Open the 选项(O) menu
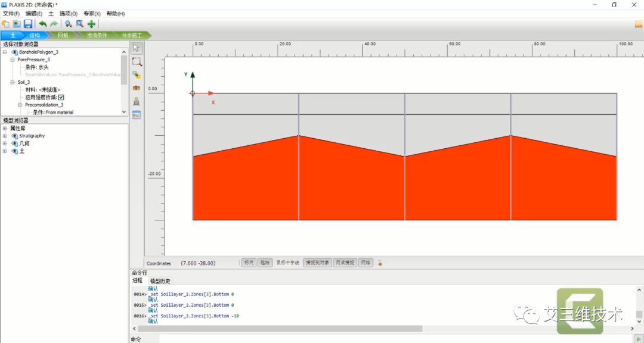 (69, 13)
